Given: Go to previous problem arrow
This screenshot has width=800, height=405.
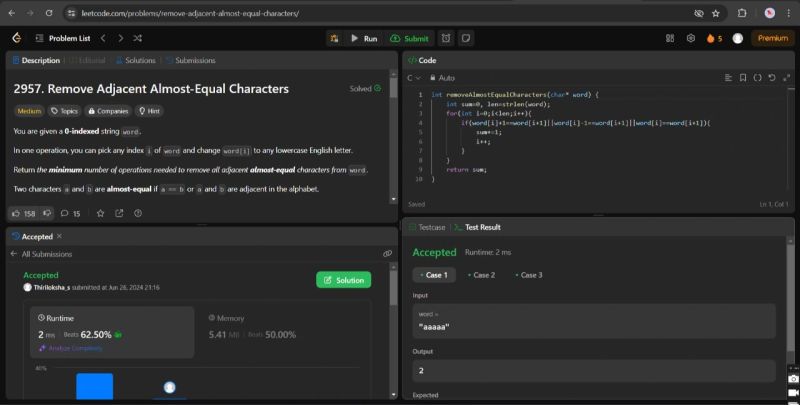Looking at the screenshot, I should coord(103,38).
